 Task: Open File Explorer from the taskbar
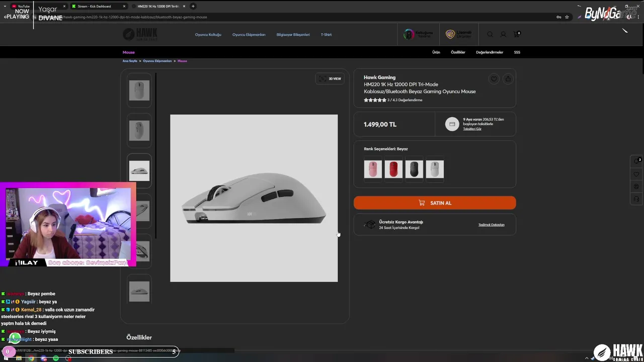[19, 358]
